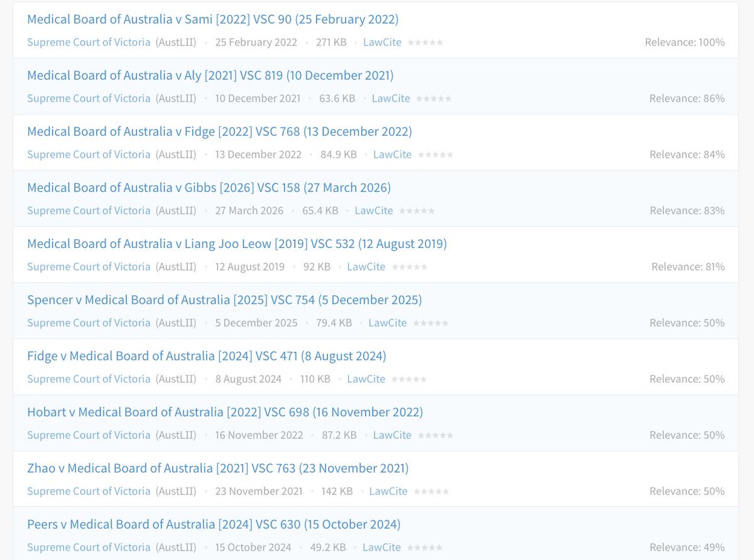Click star rating in Fidge 2024 row
This screenshot has width=754, height=560.
(x=409, y=379)
